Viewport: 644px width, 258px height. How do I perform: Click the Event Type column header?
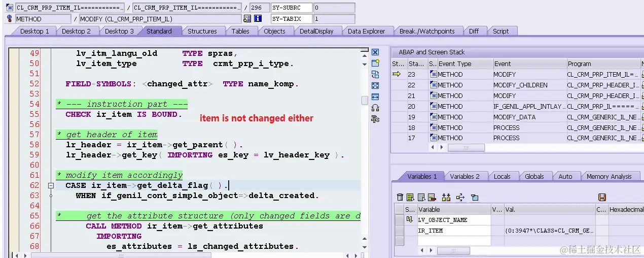465,63
